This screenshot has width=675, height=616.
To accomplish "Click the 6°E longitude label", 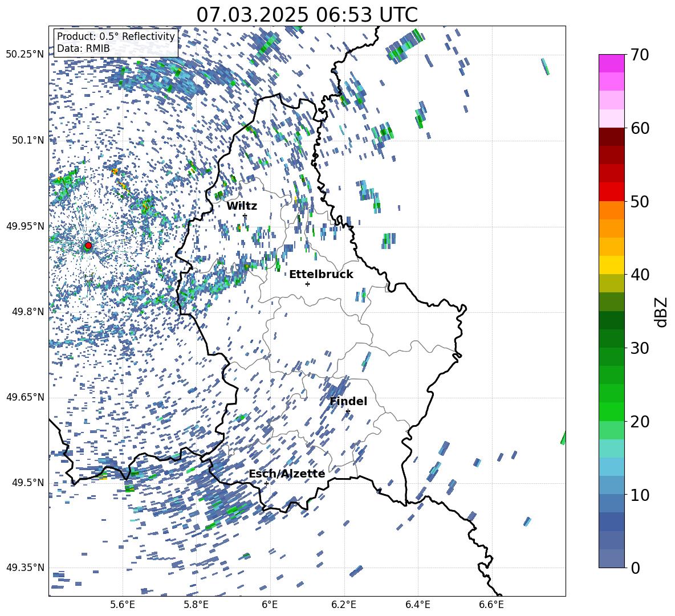I will [x=270, y=605].
